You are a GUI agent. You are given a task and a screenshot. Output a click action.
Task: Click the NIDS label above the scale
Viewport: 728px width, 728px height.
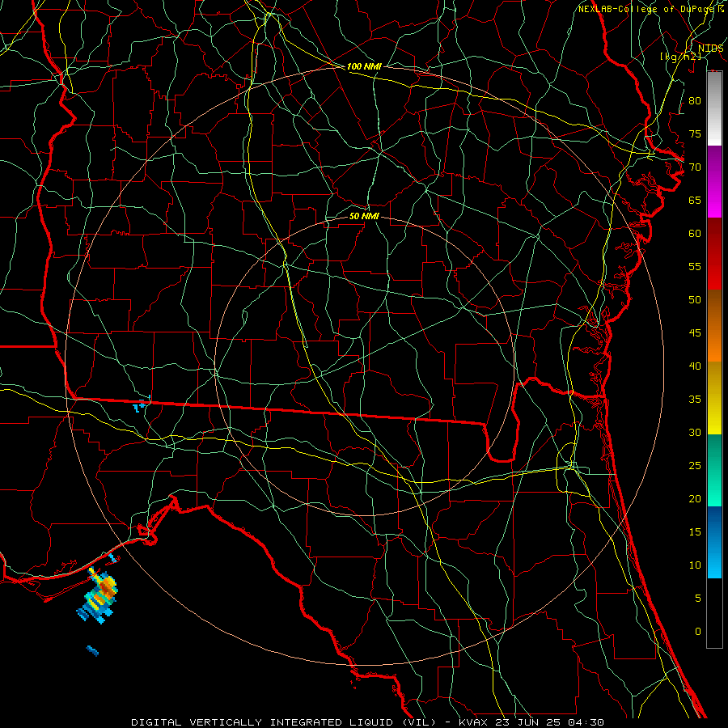(710, 49)
